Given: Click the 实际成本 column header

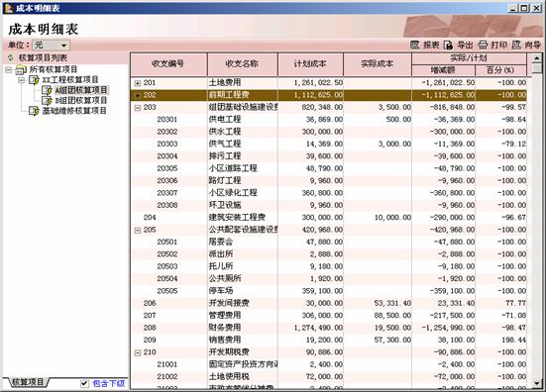Looking at the screenshot, I should pyautogui.click(x=378, y=64).
